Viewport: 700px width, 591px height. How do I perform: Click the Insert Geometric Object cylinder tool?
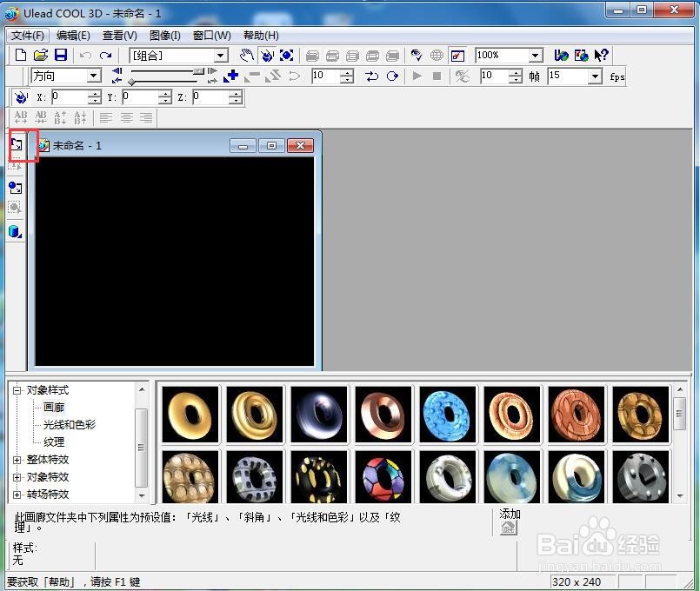(x=16, y=231)
